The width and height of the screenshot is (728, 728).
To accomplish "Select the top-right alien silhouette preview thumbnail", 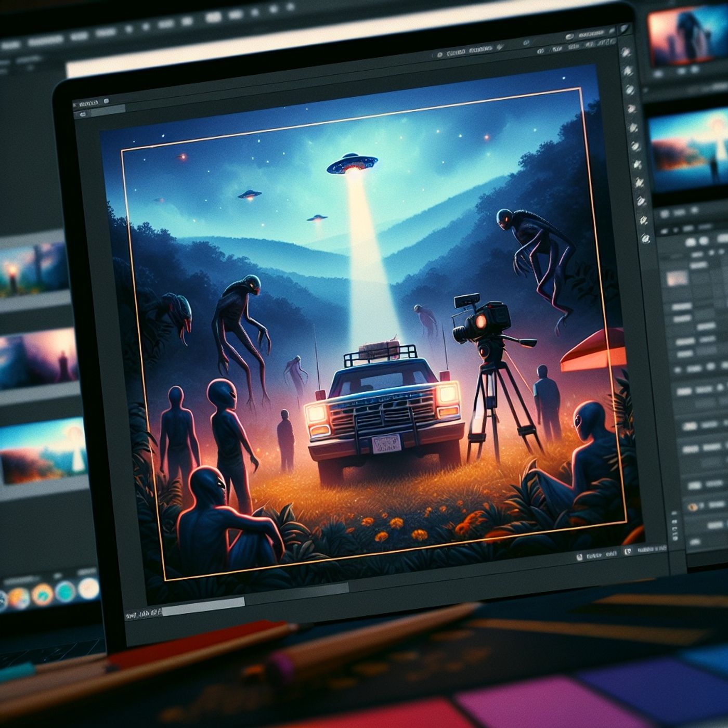I will click(x=686, y=39).
